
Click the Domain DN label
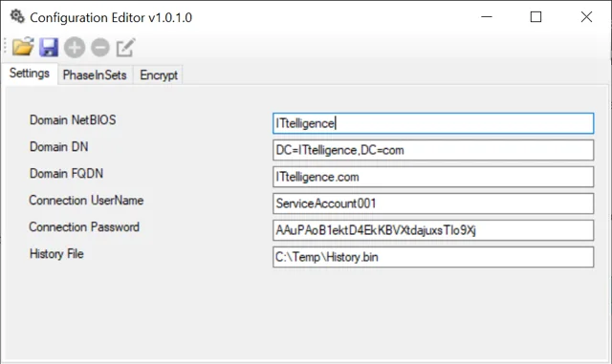pos(59,147)
